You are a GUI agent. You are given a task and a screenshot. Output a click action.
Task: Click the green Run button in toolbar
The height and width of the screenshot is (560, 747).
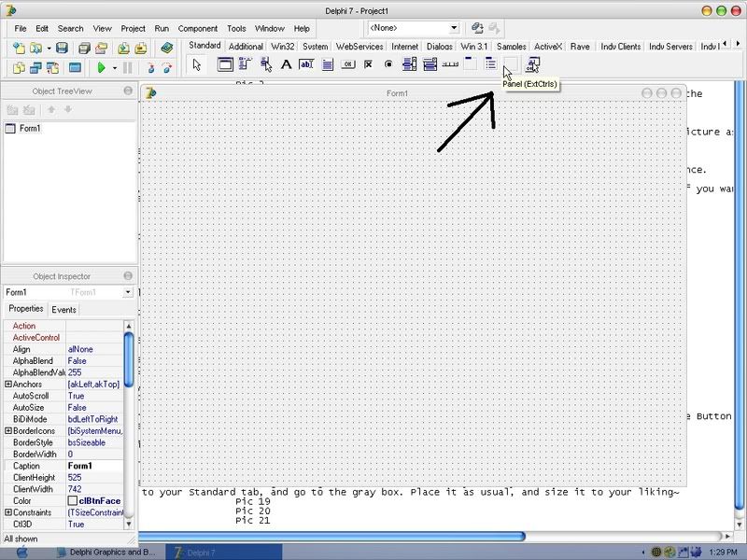coord(101,68)
